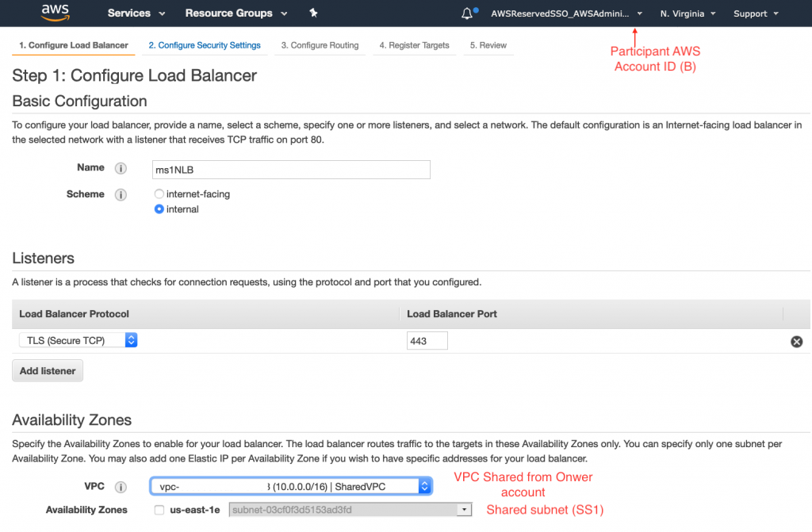
Task: Select the internet-facing scheme
Action: [159, 193]
